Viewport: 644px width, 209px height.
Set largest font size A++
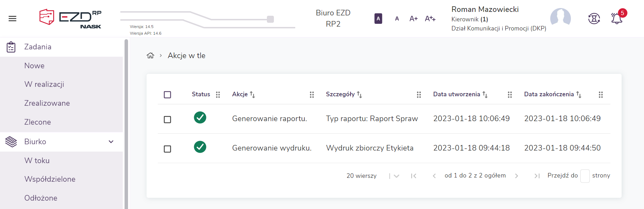click(x=430, y=19)
